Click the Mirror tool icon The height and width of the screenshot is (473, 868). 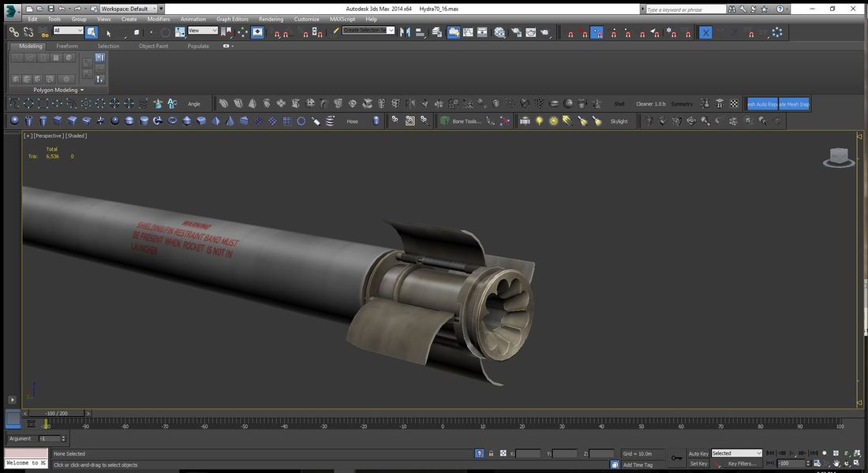406,32
